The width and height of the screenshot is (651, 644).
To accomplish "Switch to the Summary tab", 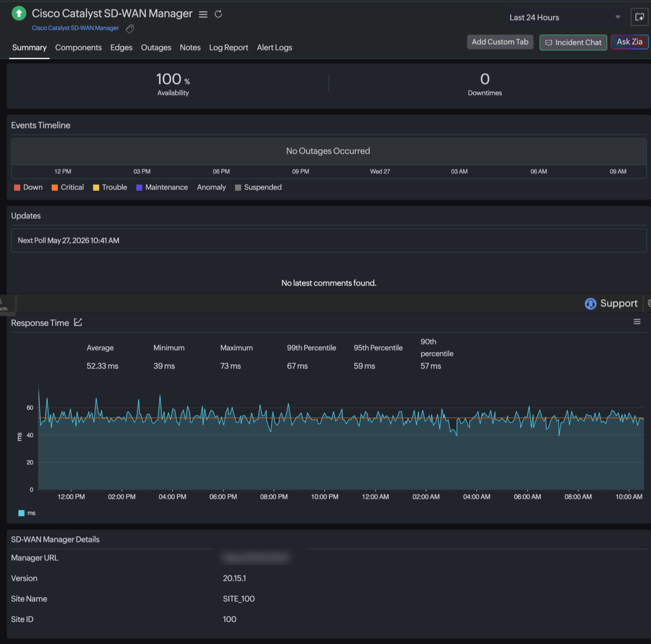I will pos(29,47).
